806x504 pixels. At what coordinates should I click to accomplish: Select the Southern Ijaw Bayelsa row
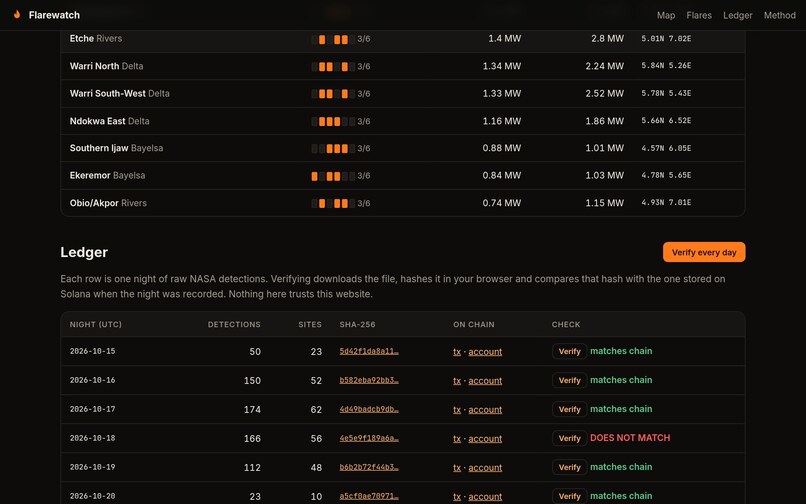click(402, 148)
